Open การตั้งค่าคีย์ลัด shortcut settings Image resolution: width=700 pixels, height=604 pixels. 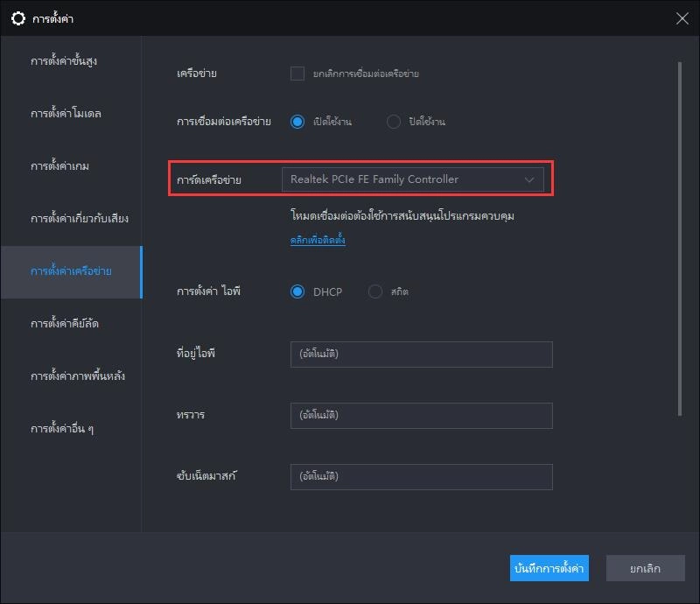tap(56, 323)
